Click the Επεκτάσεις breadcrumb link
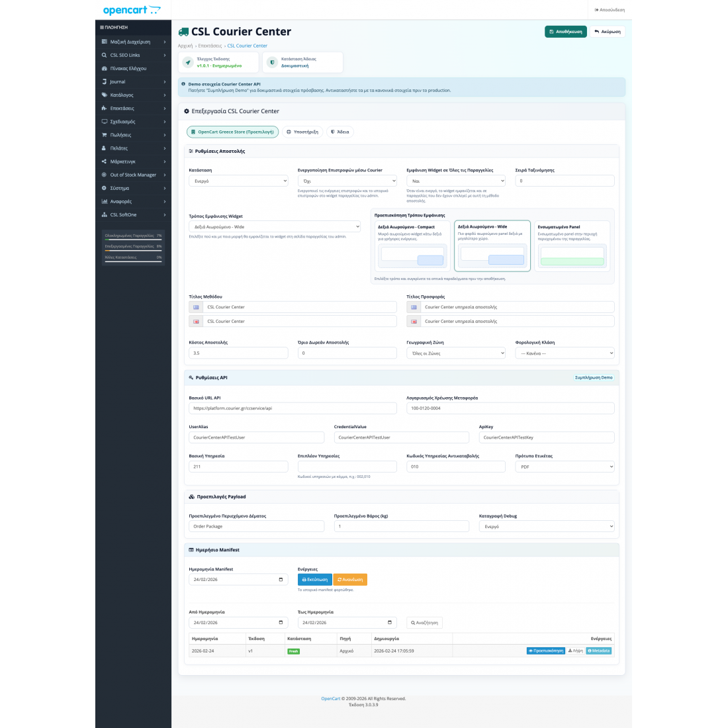Image resolution: width=728 pixels, height=728 pixels. point(210,46)
